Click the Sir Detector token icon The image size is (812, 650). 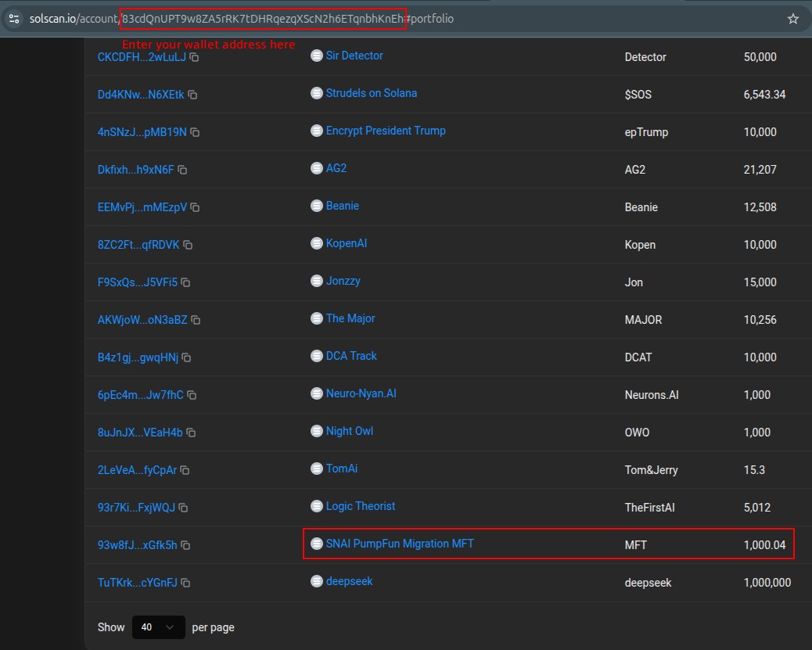coord(316,56)
